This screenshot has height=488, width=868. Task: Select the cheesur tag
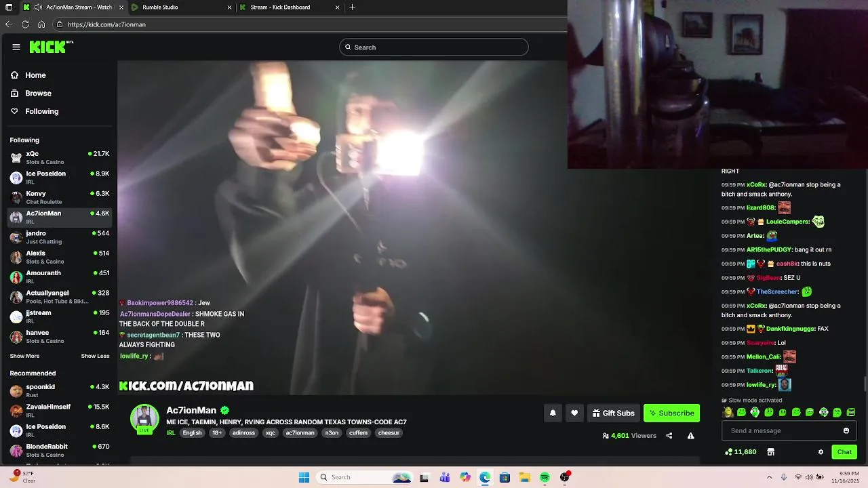[x=389, y=433]
